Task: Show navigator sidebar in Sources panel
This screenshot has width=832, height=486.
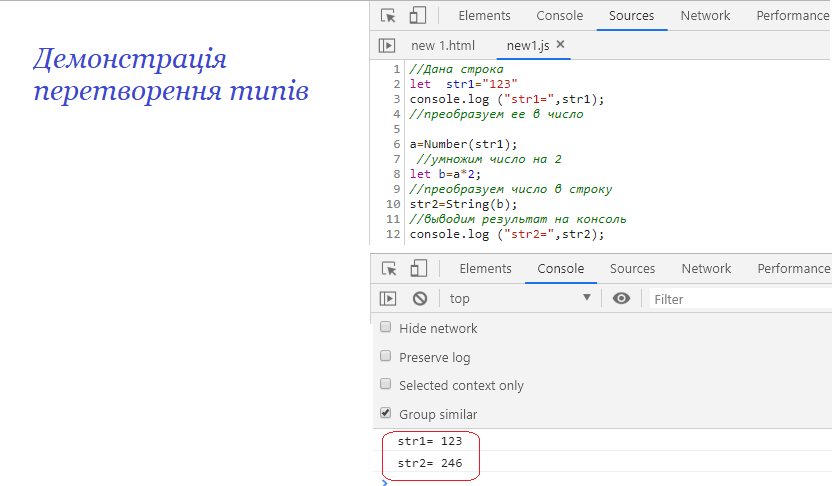Action: click(387, 45)
